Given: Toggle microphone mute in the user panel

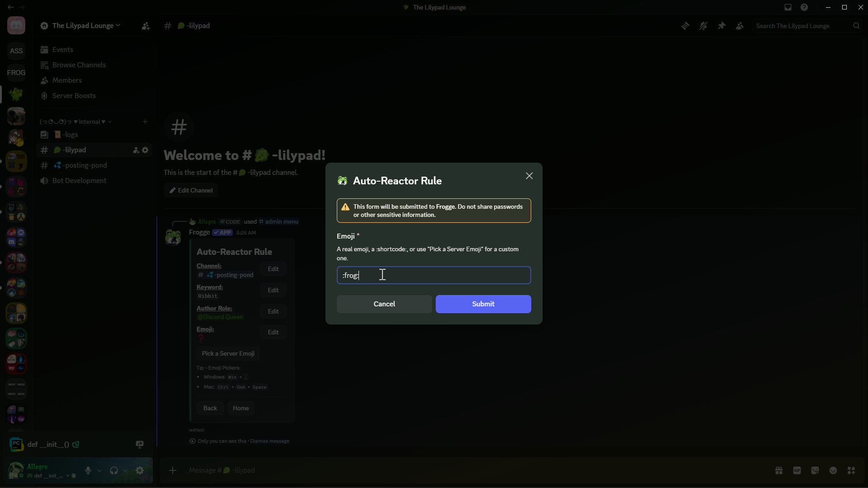Looking at the screenshot, I should coord(88,470).
